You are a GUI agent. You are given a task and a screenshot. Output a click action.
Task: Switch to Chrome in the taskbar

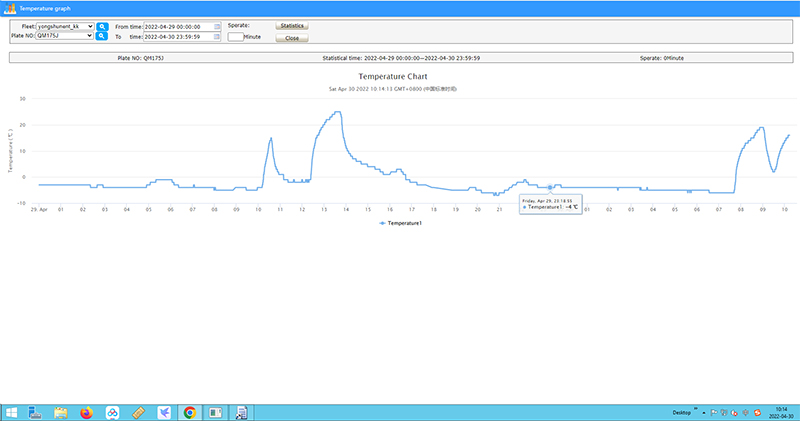pyautogui.click(x=190, y=412)
